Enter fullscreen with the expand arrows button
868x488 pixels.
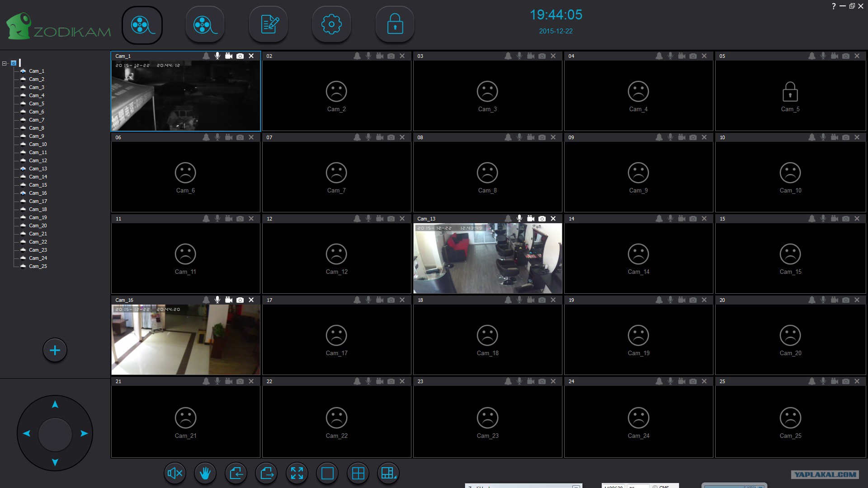297,473
